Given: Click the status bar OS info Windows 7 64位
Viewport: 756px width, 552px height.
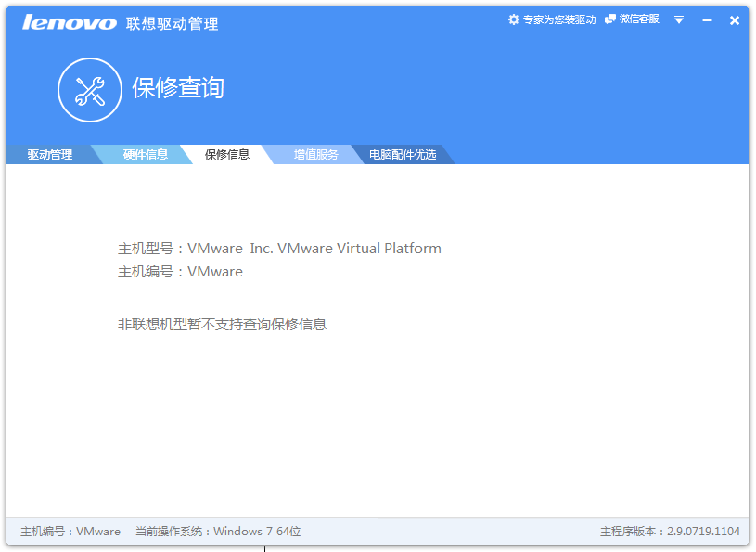Looking at the screenshot, I should [218, 532].
